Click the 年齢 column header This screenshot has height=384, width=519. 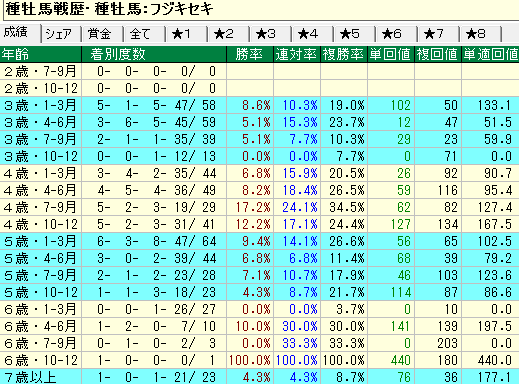pos(41,54)
